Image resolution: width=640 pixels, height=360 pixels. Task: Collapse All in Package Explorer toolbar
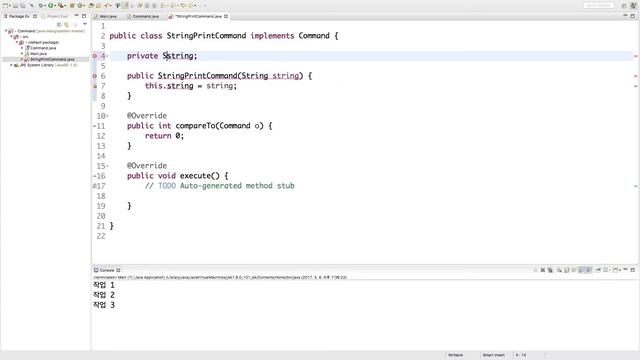(x=59, y=24)
